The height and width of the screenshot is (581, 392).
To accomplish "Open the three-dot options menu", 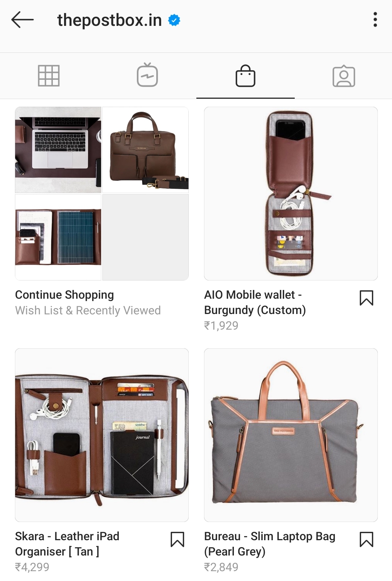I will 375,20.
